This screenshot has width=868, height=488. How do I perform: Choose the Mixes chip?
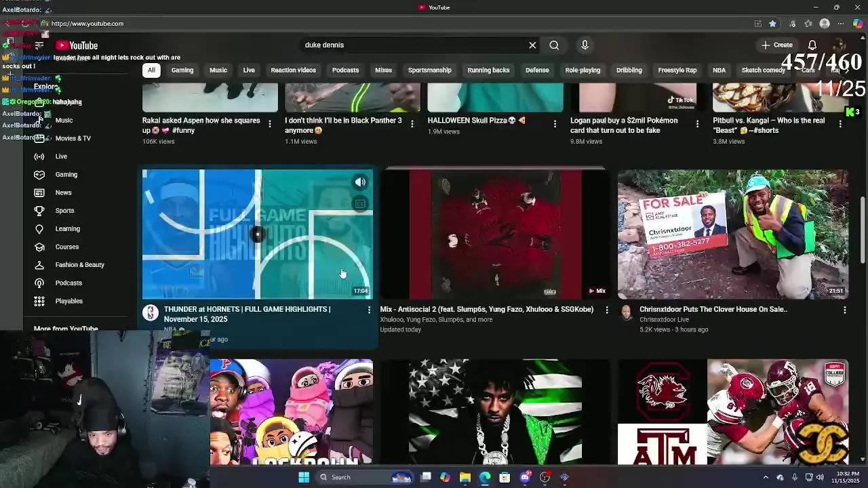383,70
